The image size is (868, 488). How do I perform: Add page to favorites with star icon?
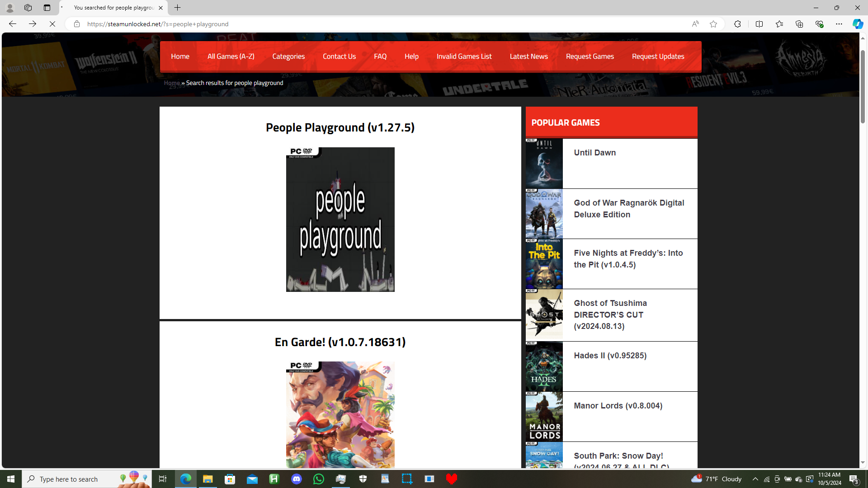click(713, 24)
